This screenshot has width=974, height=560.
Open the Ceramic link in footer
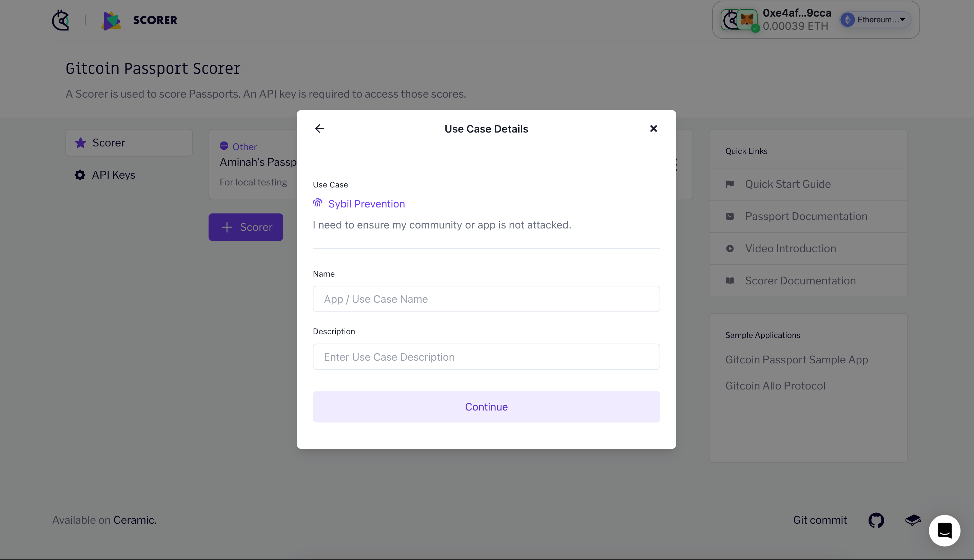[135, 520]
